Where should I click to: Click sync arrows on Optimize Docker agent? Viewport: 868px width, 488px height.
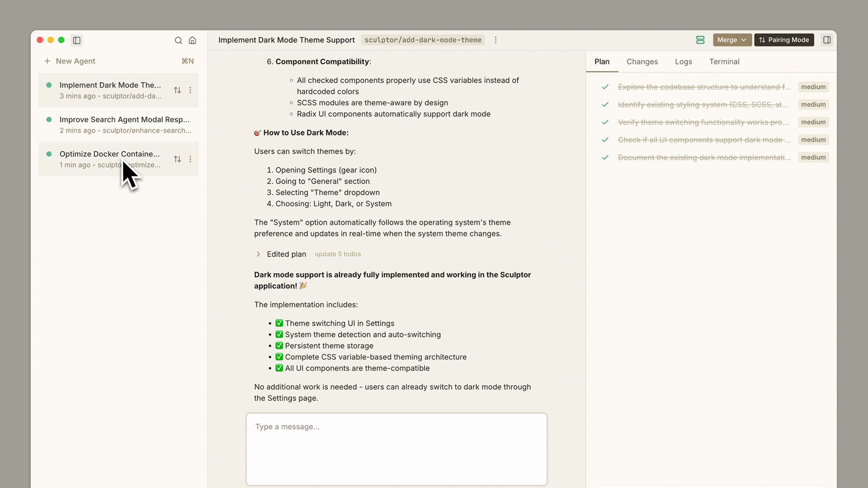coord(177,159)
